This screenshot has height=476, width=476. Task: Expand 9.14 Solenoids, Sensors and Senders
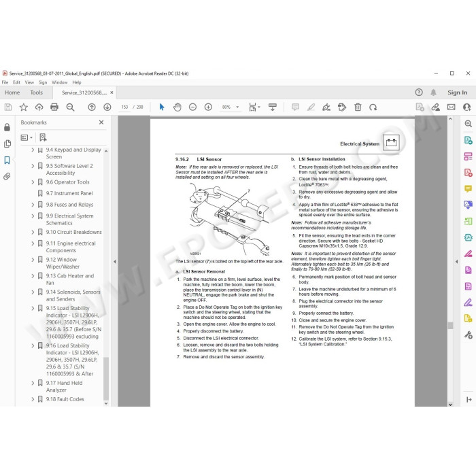33,292
